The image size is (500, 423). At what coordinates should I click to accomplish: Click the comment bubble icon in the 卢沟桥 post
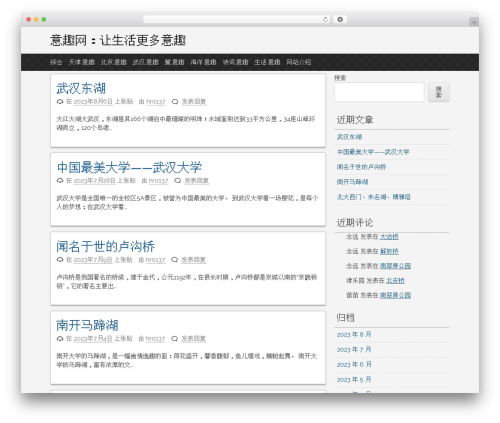click(174, 260)
